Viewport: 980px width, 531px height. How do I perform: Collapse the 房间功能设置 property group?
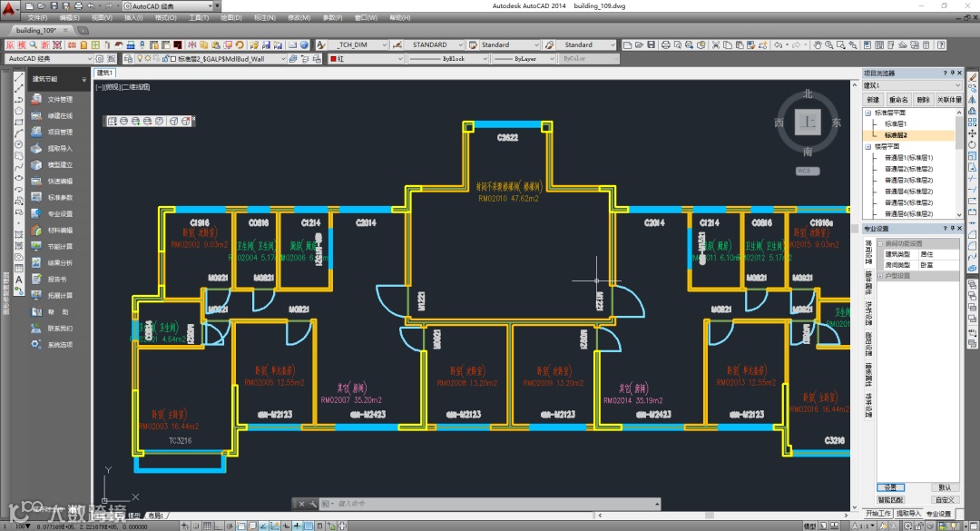point(880,243)
